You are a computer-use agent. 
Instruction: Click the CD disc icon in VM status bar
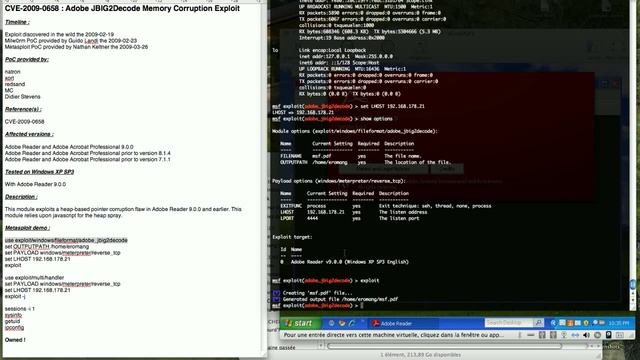[597, 335]
